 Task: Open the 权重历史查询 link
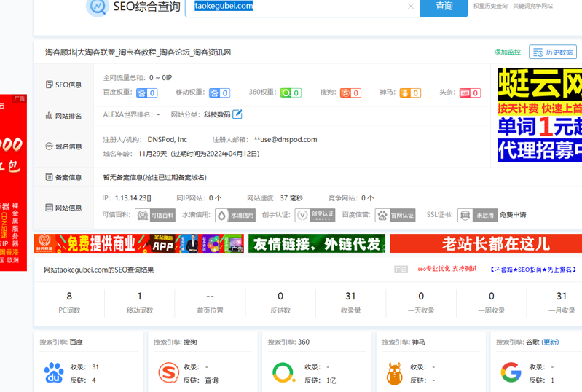(x=490, y=6)
